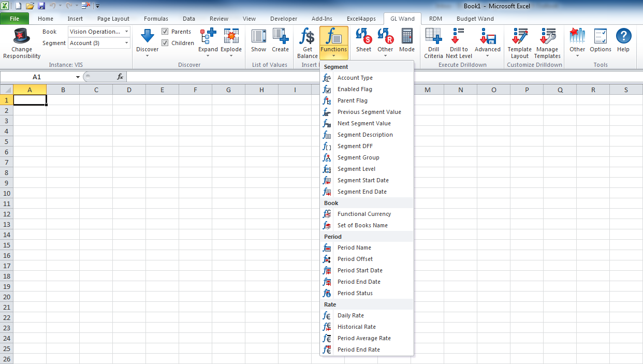
Task: Click the Insert Function fx icon
Action: (x=120, y=77)
